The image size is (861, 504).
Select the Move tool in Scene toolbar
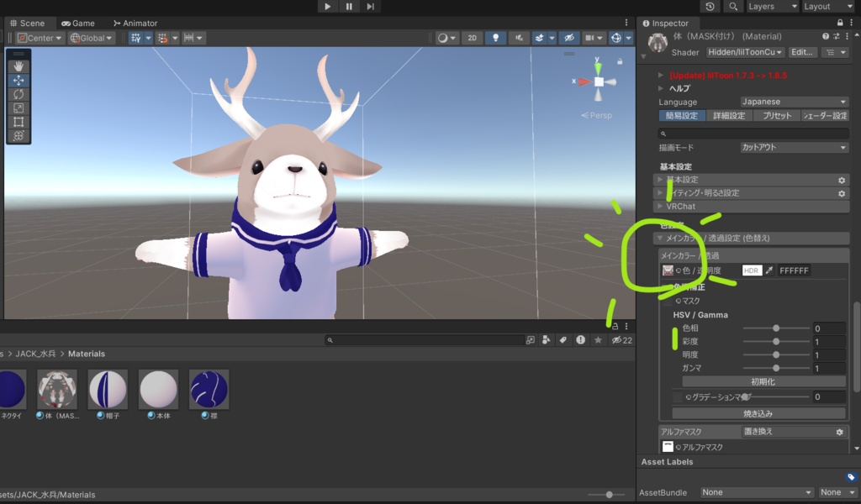[18, 80]
